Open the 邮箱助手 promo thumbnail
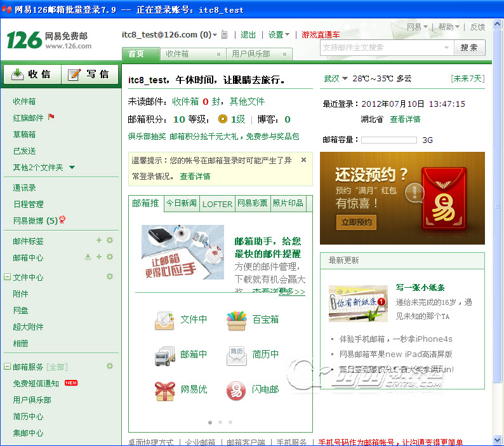The height and width of the screenshot is (446, 504). coord(183,252)
